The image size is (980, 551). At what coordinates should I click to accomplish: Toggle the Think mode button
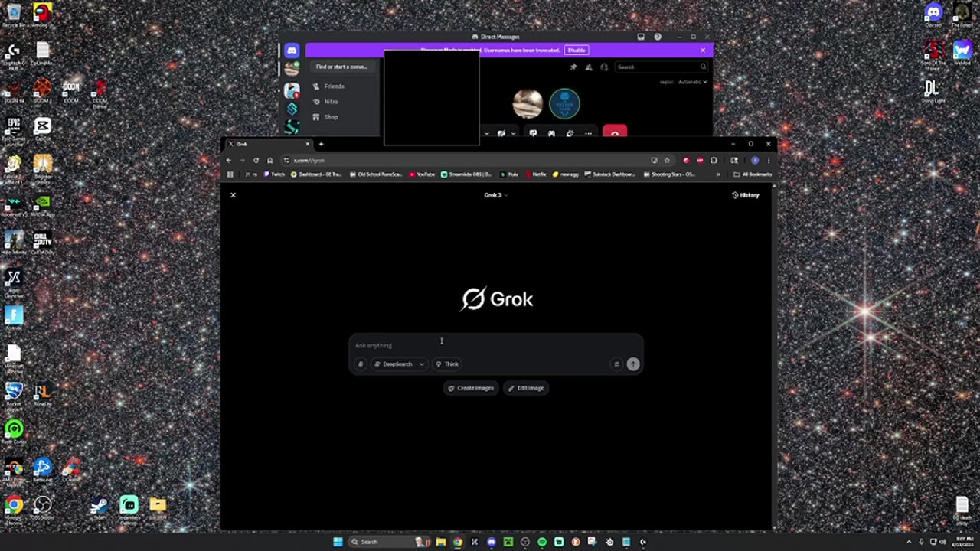(x=447, y=364)
